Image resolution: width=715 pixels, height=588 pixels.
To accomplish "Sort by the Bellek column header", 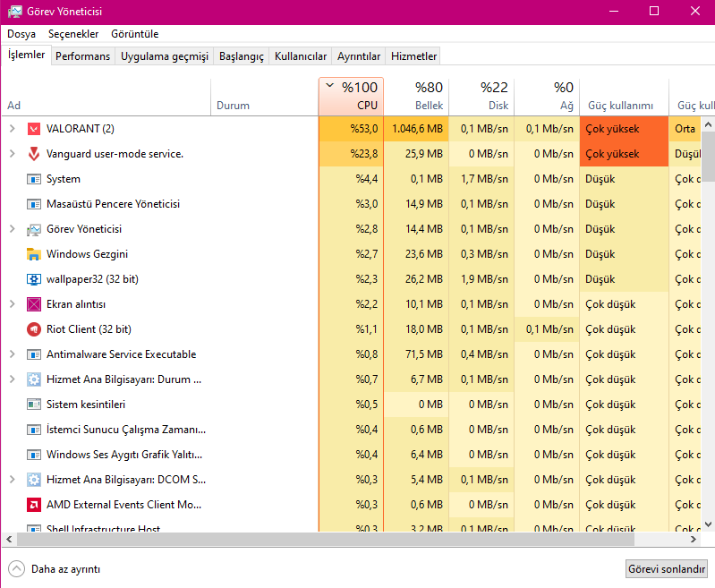I will 416,97.
